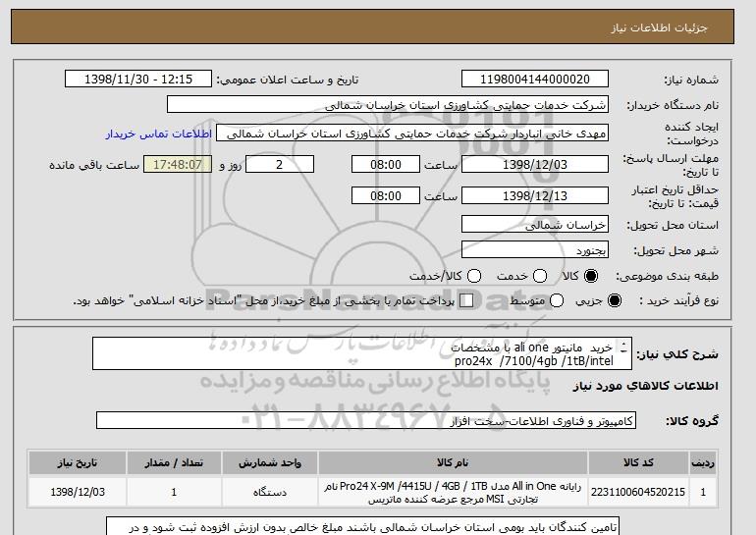Click the buyer organization name field

[388, 105]
